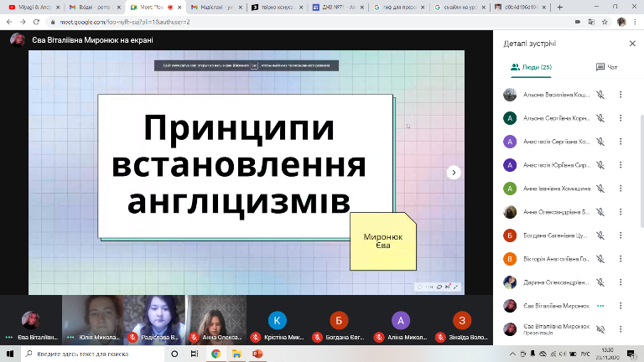Open more options for Альона Сергіївна
This screenshot has width=644, height=362.
[x=621, y=118]
